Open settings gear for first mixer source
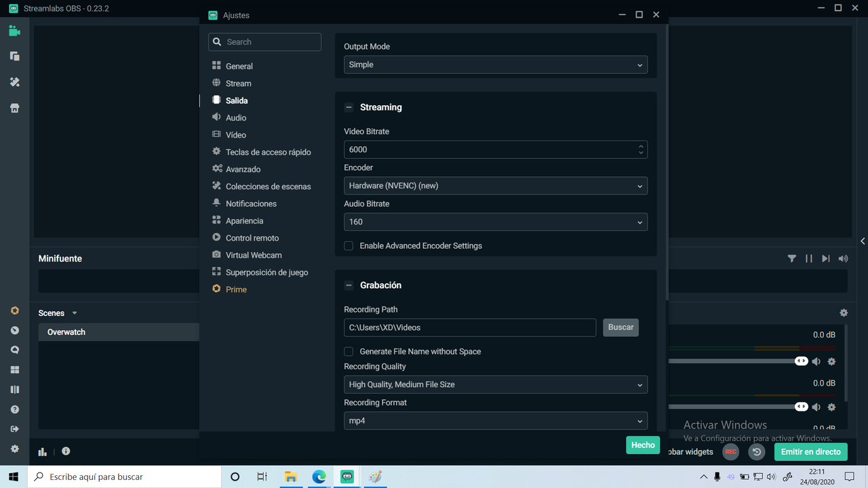868x488 pixels. (x=831, y=361)
